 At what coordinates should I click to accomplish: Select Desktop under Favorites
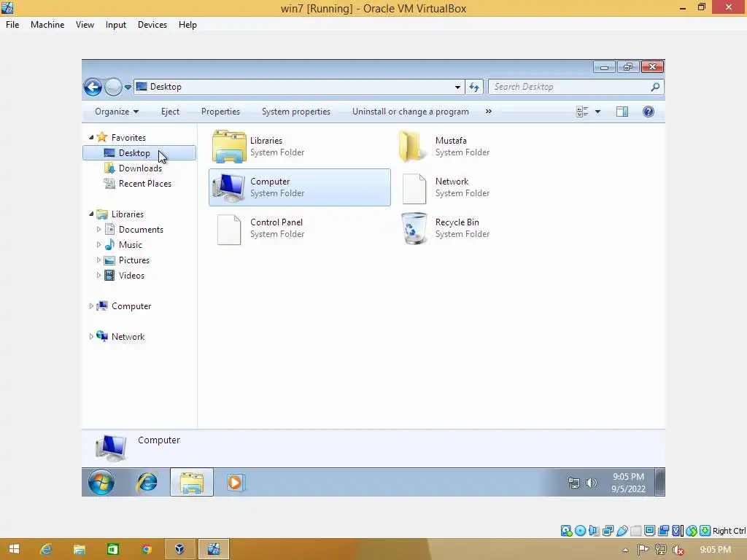click(139, 153)
